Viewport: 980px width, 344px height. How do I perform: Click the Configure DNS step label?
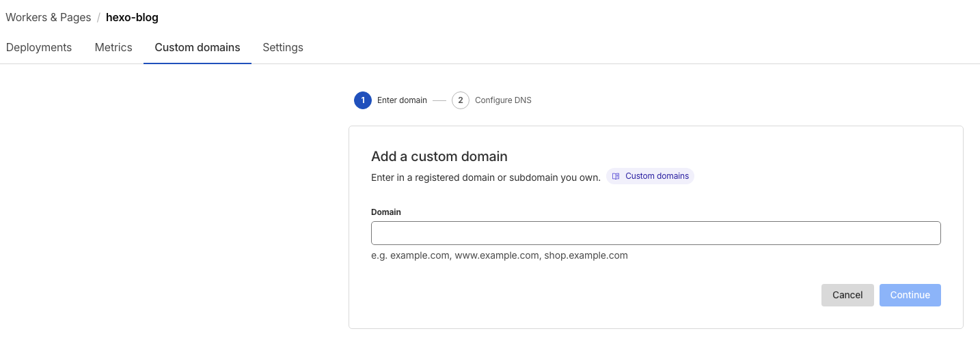coord(503,100)
